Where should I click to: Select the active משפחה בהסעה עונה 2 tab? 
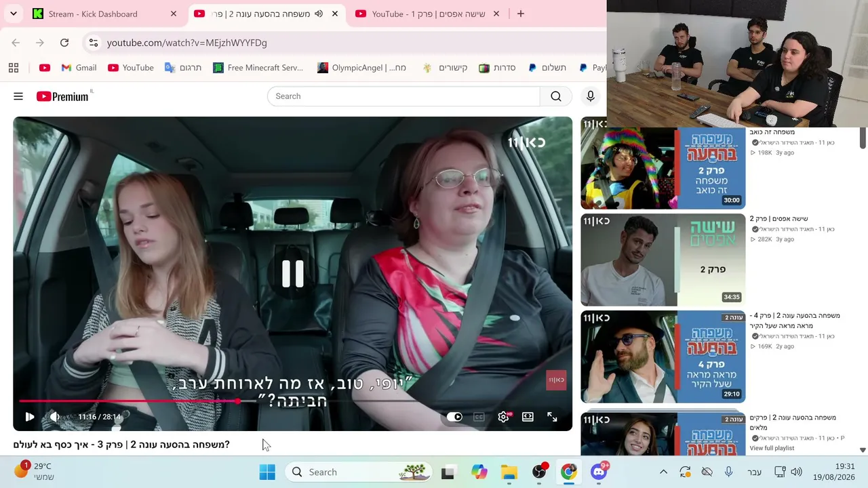click(267, 14)
